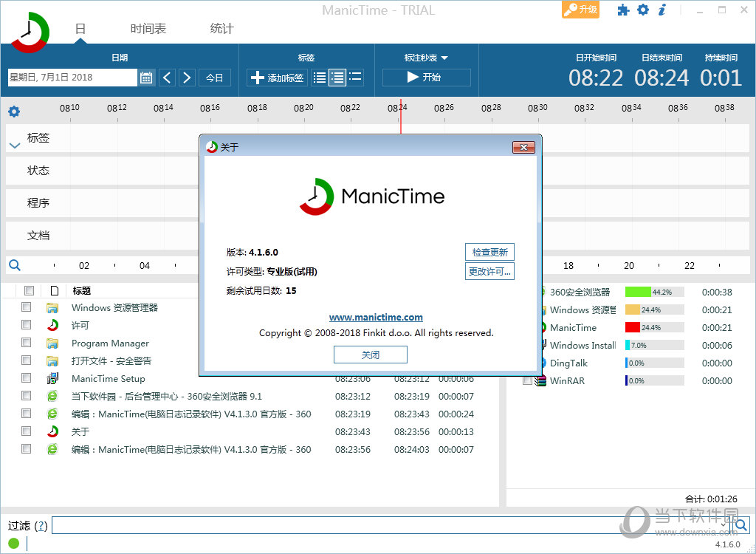Open the plugins puzzle-piece icon
The height and width of the screenshot is (554, 756).
coord(623,10)
